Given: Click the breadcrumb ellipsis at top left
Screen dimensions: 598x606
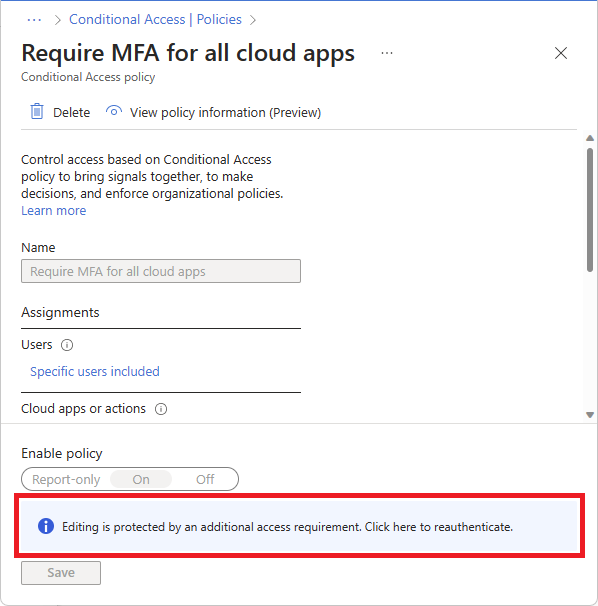Looking at the screenshot, I should click(x=34, y=20).
